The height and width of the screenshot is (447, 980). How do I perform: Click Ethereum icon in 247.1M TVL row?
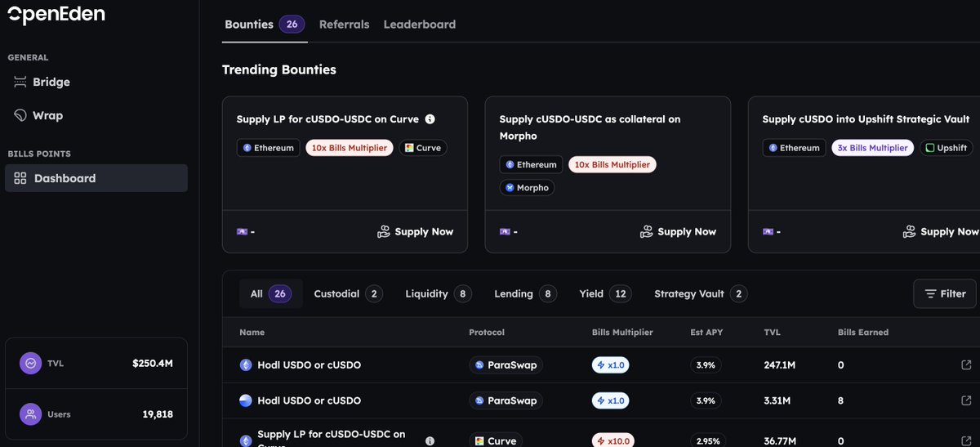click(x=246, y=365)
